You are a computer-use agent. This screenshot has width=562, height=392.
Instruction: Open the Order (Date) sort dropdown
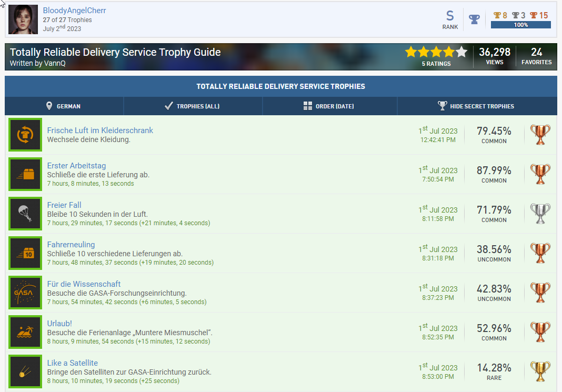(x=329, y=106)
